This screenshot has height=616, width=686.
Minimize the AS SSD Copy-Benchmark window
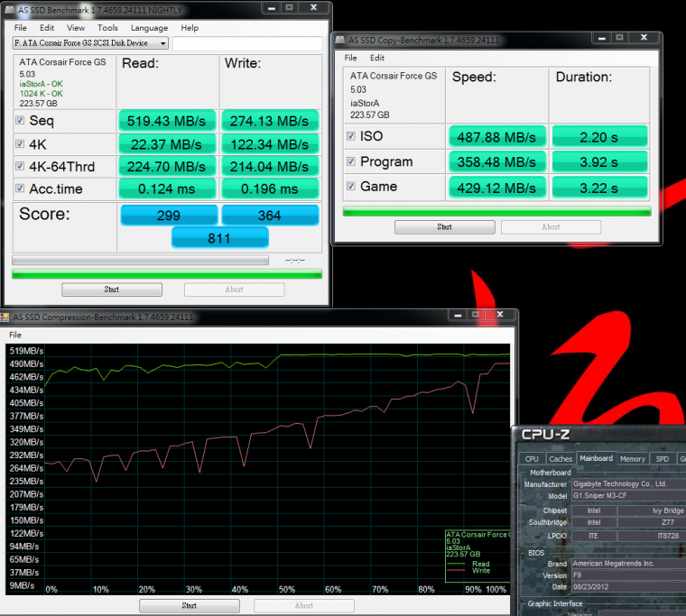coord(601,38)
